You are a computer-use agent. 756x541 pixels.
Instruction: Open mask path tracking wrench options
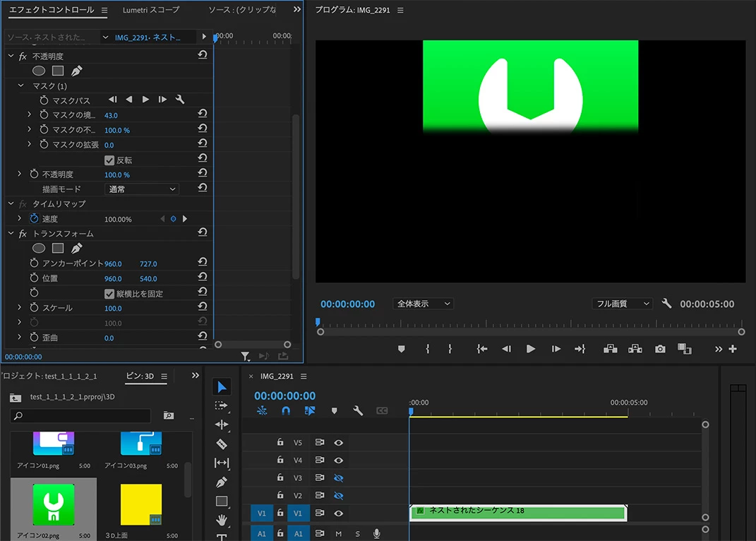click(x=180, y=100)
